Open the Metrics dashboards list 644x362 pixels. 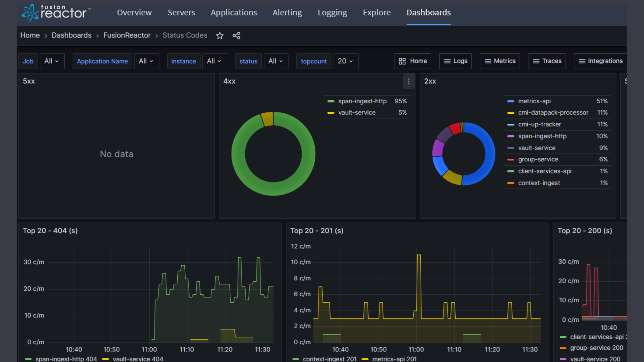[500, 61]
